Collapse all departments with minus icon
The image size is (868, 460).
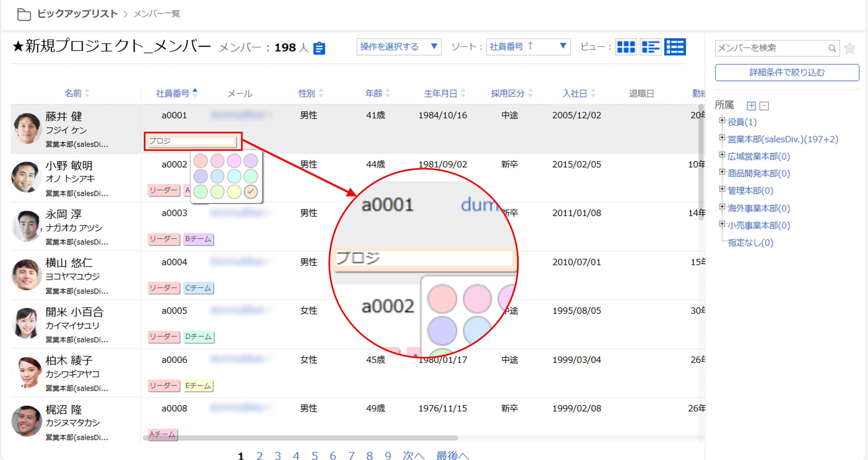(x=764, y=106)
